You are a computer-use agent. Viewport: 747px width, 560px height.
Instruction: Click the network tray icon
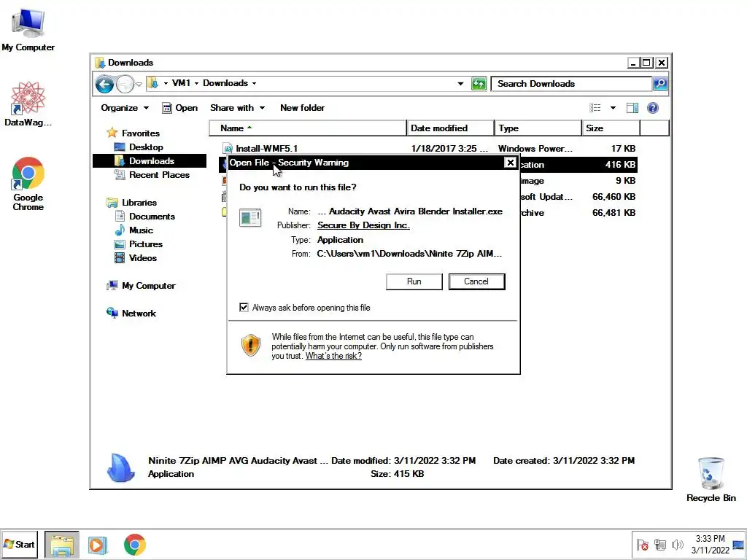point(659,544)
